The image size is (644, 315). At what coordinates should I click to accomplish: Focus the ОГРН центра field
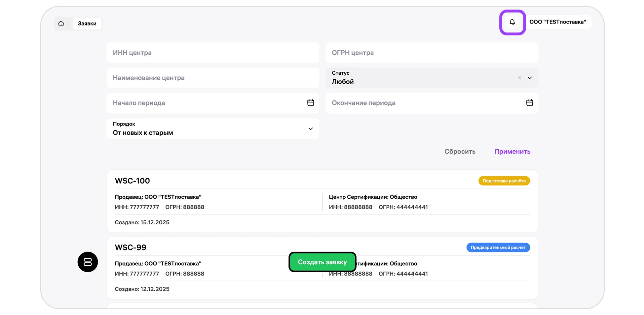(x=432, y=53)
